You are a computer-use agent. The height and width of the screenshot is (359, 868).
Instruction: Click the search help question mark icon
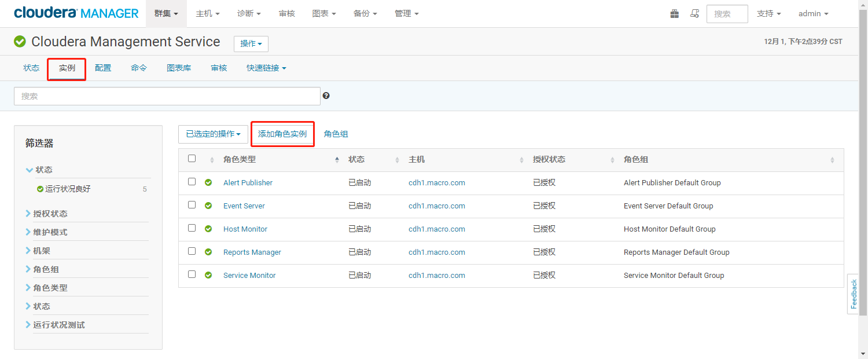pos(326,96)
